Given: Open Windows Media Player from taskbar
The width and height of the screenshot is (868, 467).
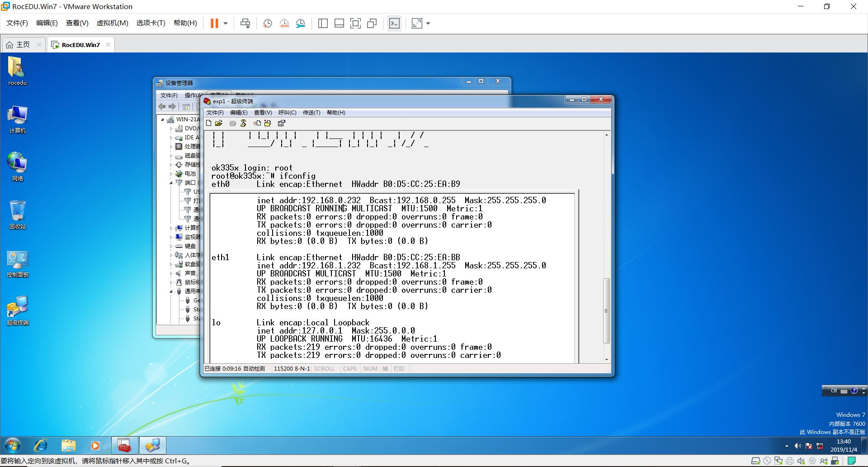Looking at the screenshot, I should pyautogui.click(x=95, y=446).
